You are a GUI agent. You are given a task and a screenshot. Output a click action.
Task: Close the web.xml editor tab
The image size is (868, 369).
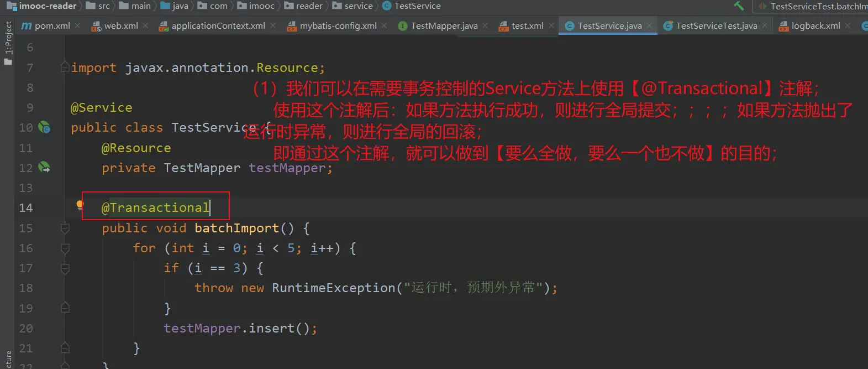pyautogui.click(x=145, y=26)
